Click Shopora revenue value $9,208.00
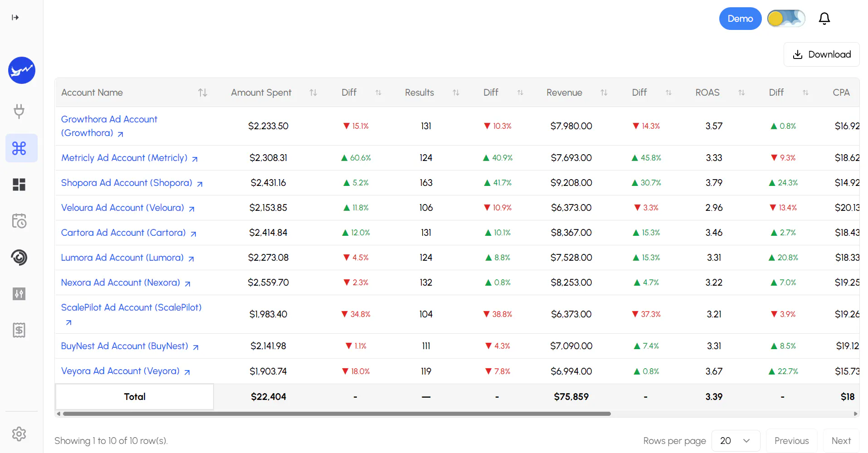 (571, 183)
